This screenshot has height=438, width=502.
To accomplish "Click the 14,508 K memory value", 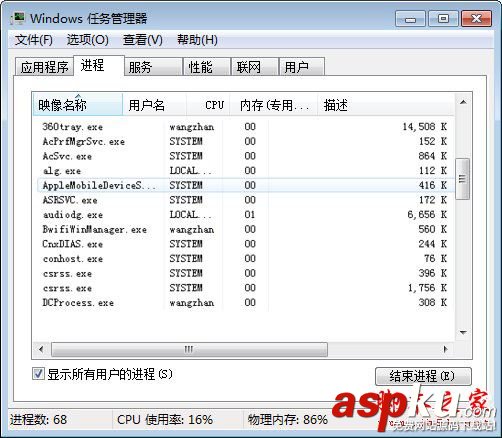I will tap(425, 127).
